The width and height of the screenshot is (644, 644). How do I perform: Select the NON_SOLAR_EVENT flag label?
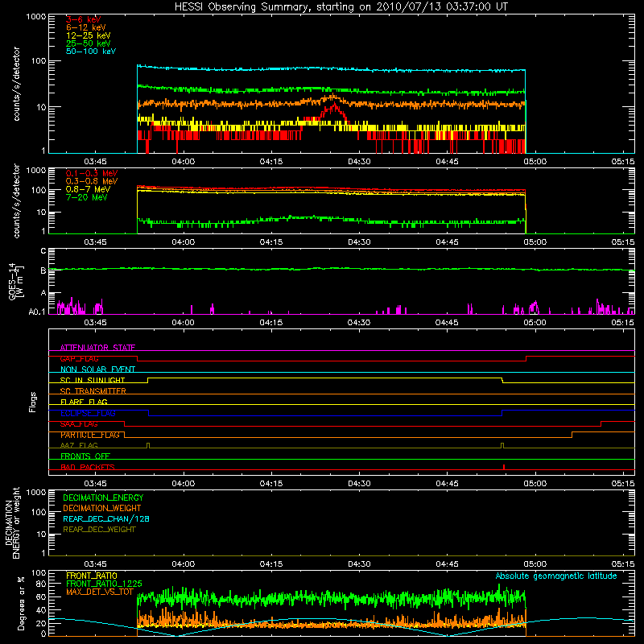(97, 369)
